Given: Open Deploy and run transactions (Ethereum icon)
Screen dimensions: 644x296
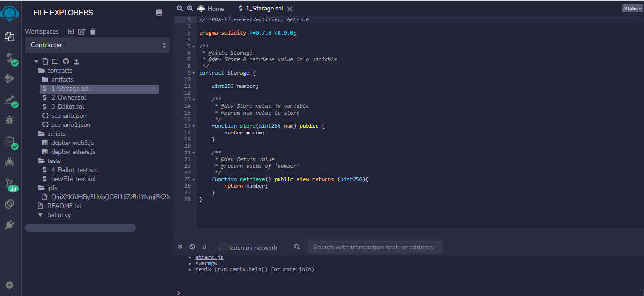Looking at the screenshot, I should [x=9, y=78].
